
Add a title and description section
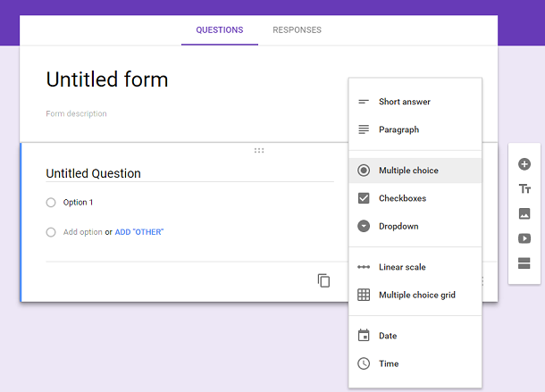coord(524,188)
